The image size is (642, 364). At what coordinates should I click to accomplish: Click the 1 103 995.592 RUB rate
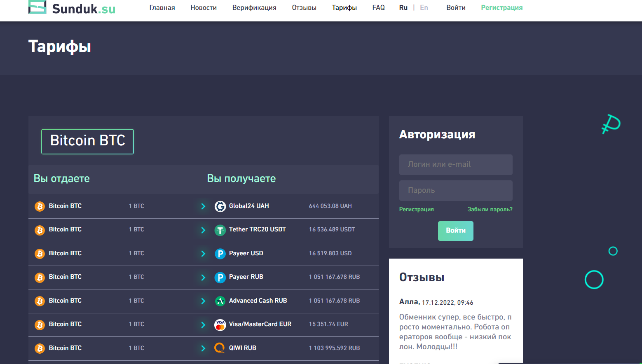[334, 348]
